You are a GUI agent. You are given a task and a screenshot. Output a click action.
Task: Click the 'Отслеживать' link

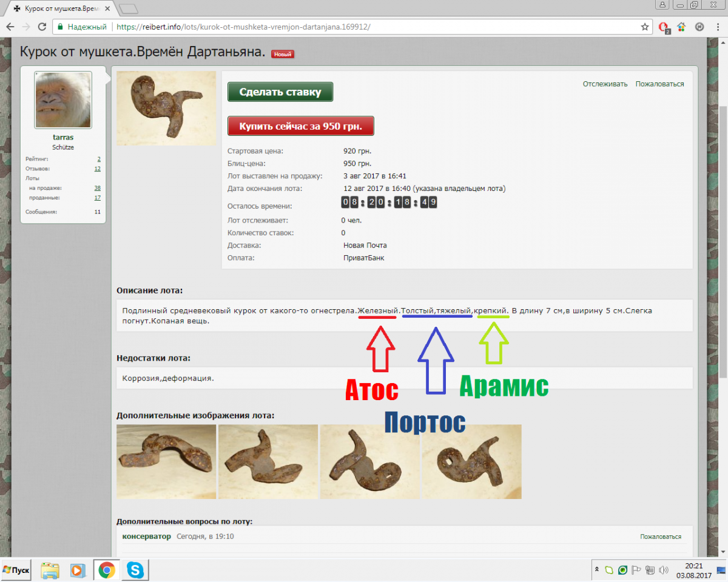(605, 84)
